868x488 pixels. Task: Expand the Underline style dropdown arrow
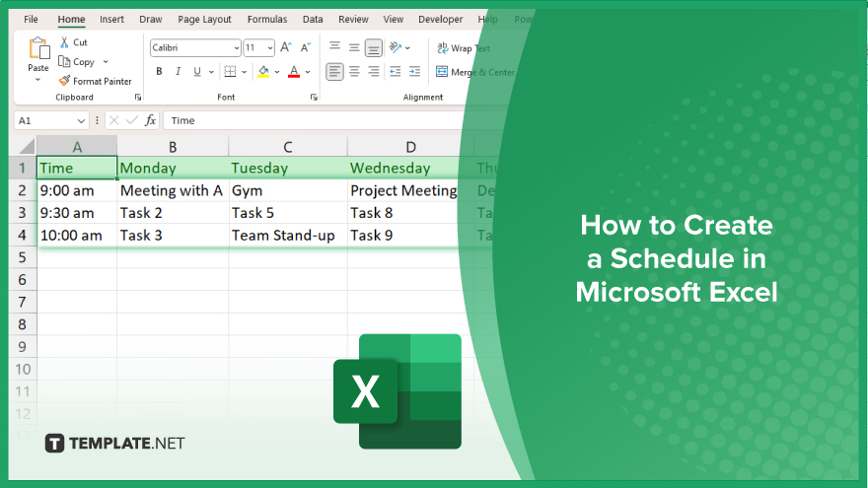[x=211, y=72]
